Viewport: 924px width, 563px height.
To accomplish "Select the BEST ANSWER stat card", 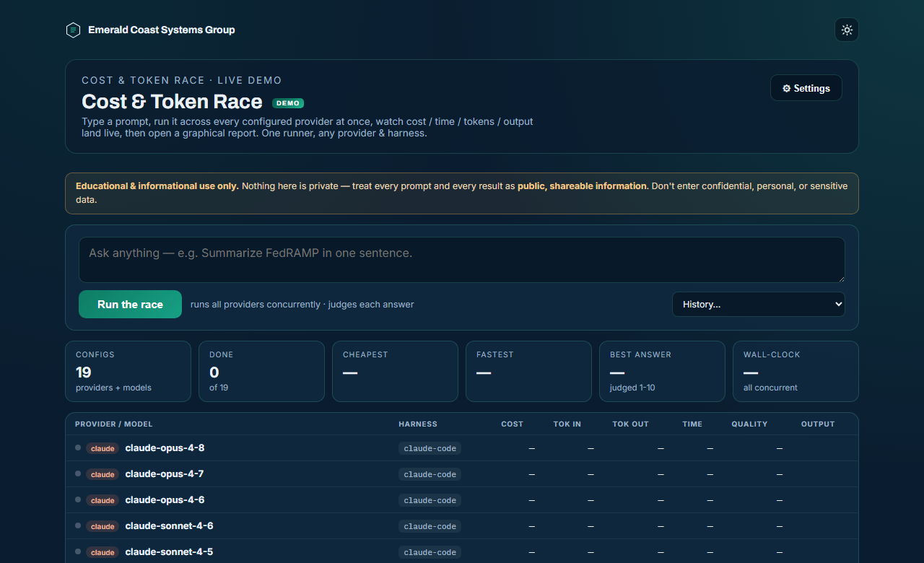I will (x=663, y=371).
